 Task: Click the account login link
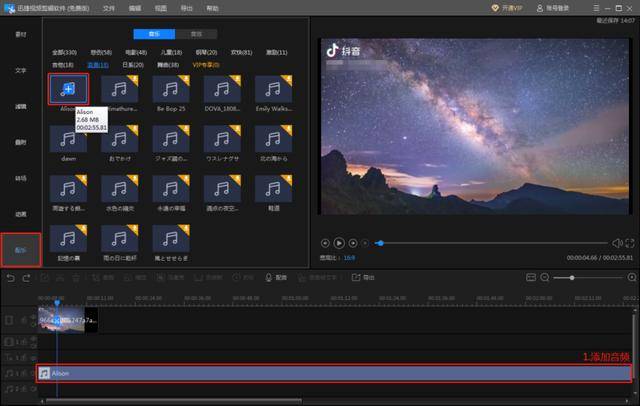pyautogui.click(x=553, y=8)
